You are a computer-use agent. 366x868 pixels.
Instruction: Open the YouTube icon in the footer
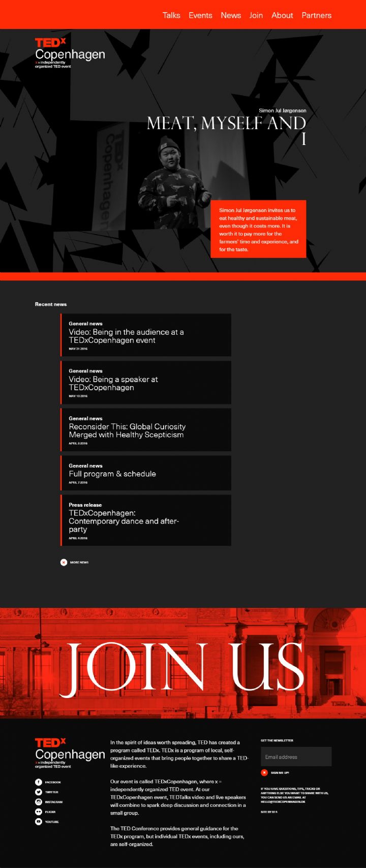coord(38,822)
